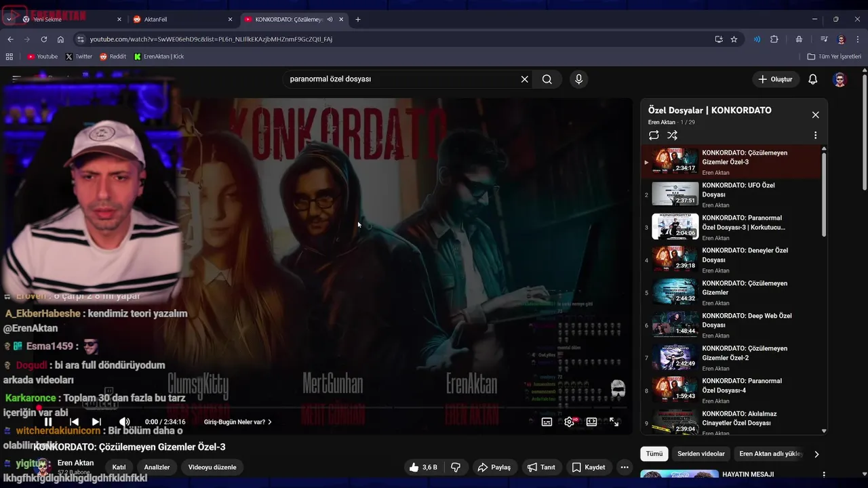The image size is (868, 488).
Task: Mute the video using the speaker icon
Action: 124,422
